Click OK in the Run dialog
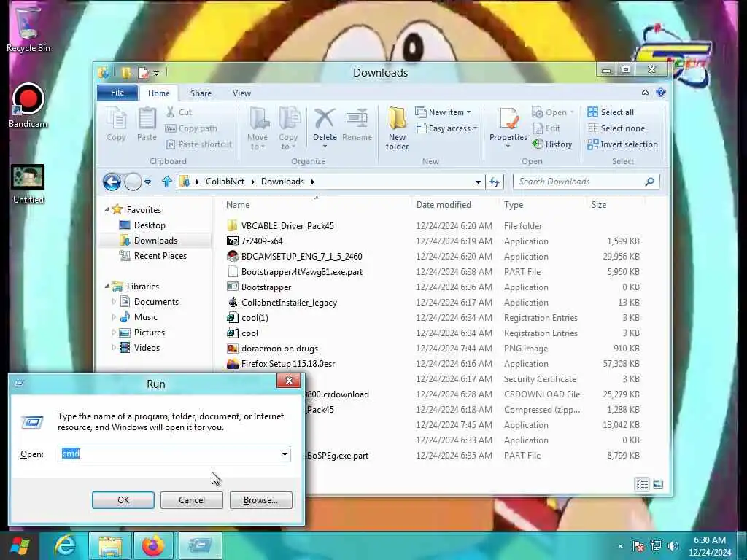747x560 pixels. (x=123, y=500)
